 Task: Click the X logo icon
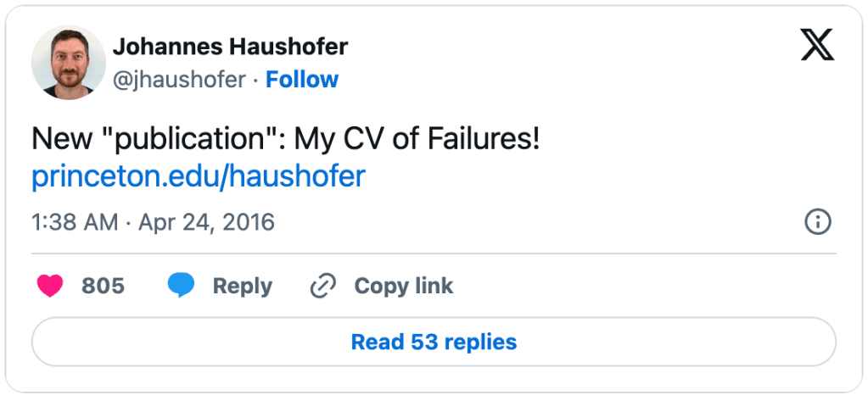[817, 44]
